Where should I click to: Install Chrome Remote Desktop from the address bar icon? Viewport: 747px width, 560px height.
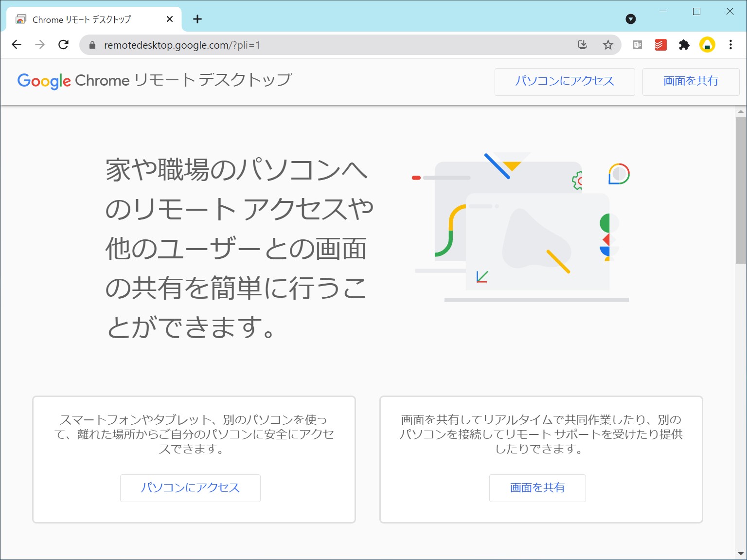(583, 44)
